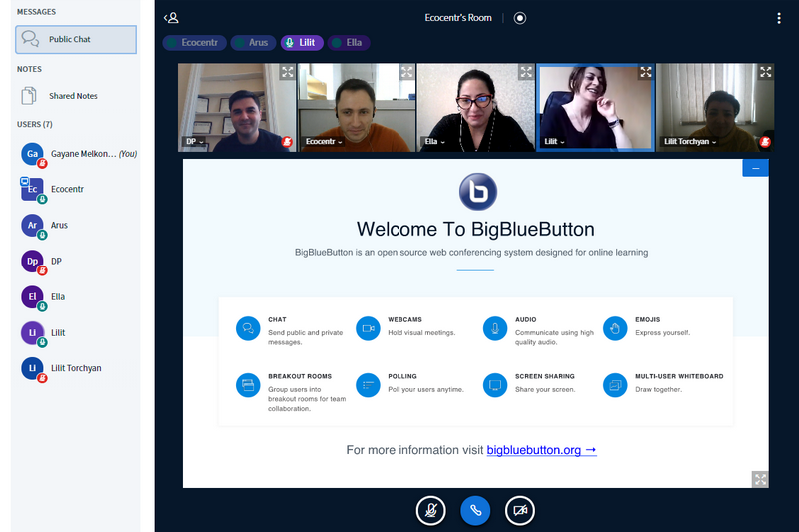Select Ella talking indicator pill

coord(349,43)
